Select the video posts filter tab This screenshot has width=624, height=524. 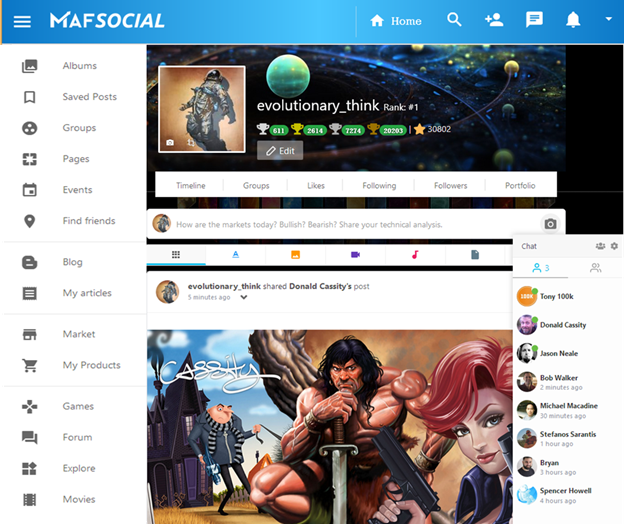tap(355, 255)
